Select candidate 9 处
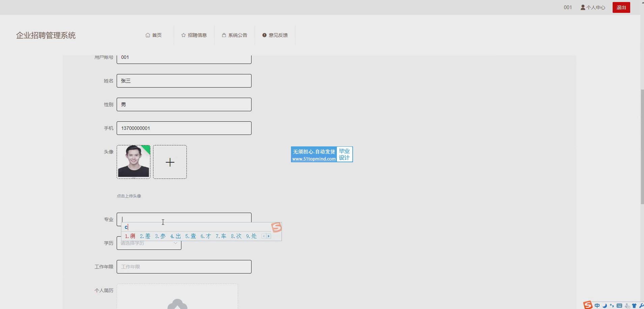The width and height of the screenshot is (644, 309). click(251, 236)
